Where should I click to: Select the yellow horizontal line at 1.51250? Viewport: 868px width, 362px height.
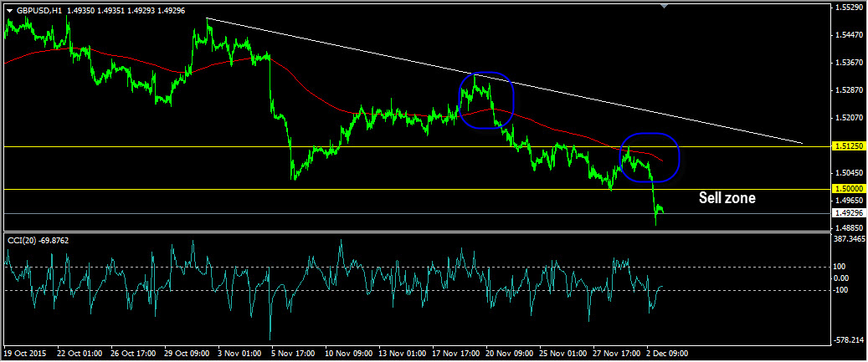[x=418, y=146]
